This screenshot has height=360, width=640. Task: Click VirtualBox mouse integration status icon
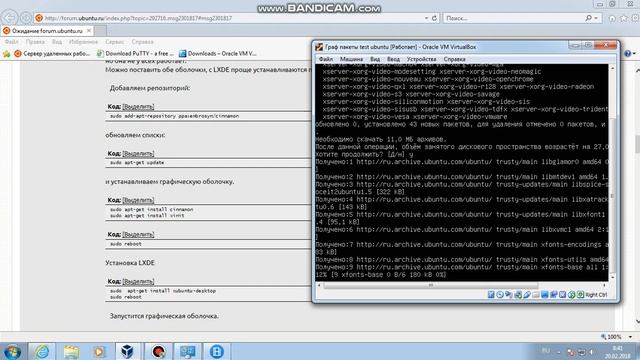tap(572, 294)
